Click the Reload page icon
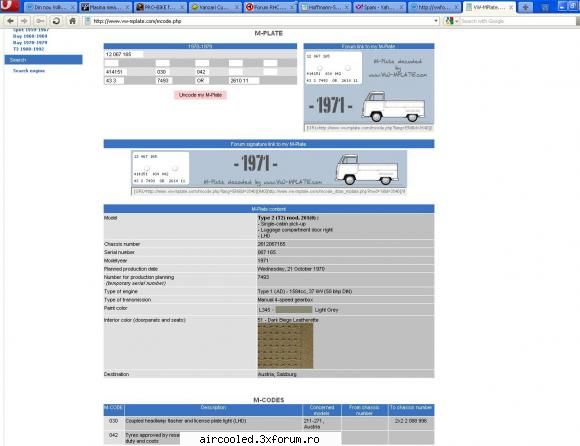 (56, 21)
